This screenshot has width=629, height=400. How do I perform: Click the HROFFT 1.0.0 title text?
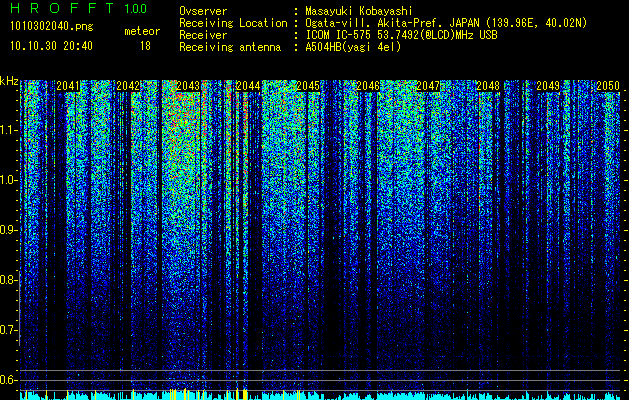click(79, 8)
